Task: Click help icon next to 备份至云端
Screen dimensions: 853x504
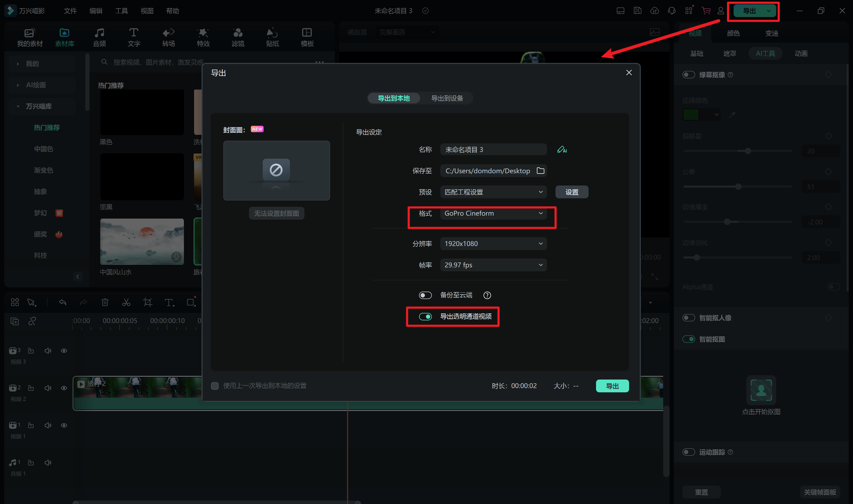Action: (487, 295)
